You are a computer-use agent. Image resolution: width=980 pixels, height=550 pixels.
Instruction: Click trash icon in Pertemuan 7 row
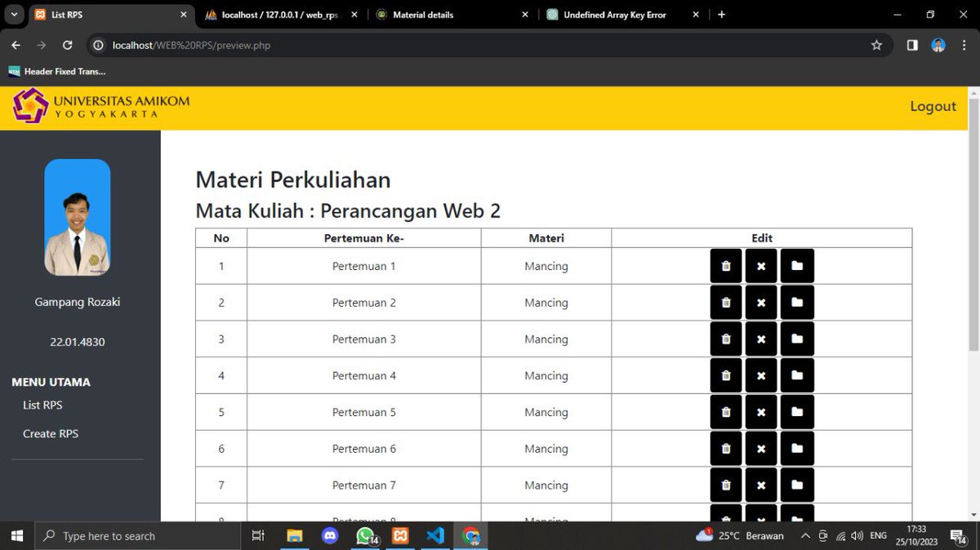click(726, 485)
